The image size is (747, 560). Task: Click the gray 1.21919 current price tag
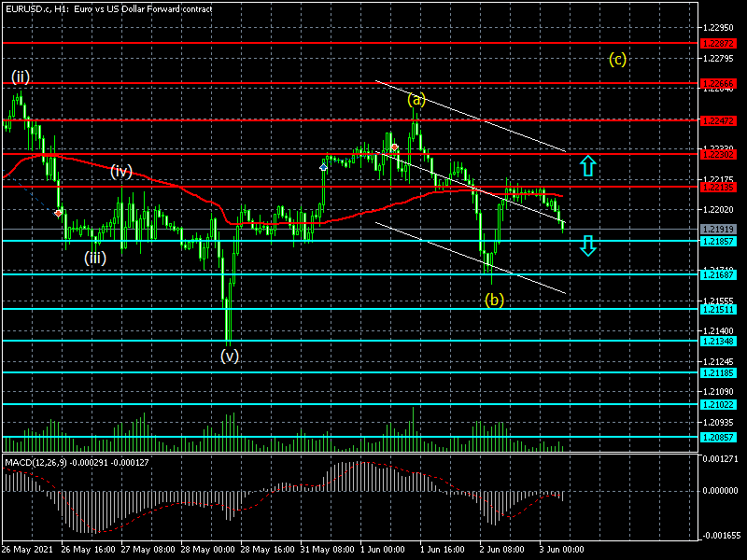coord(719,230)
